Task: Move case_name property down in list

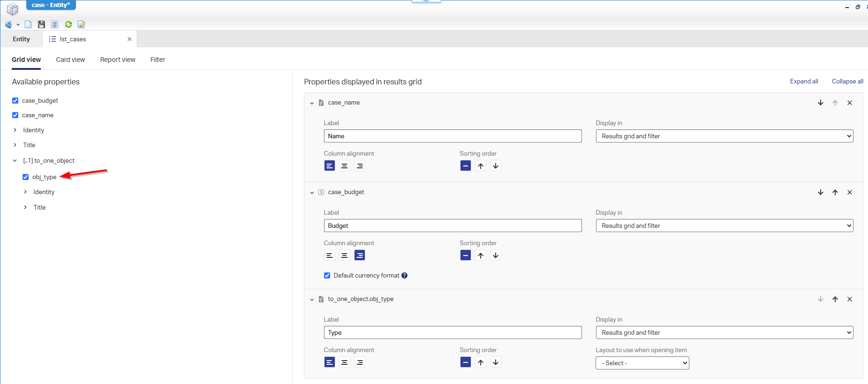Action: (x=821, y=103)
